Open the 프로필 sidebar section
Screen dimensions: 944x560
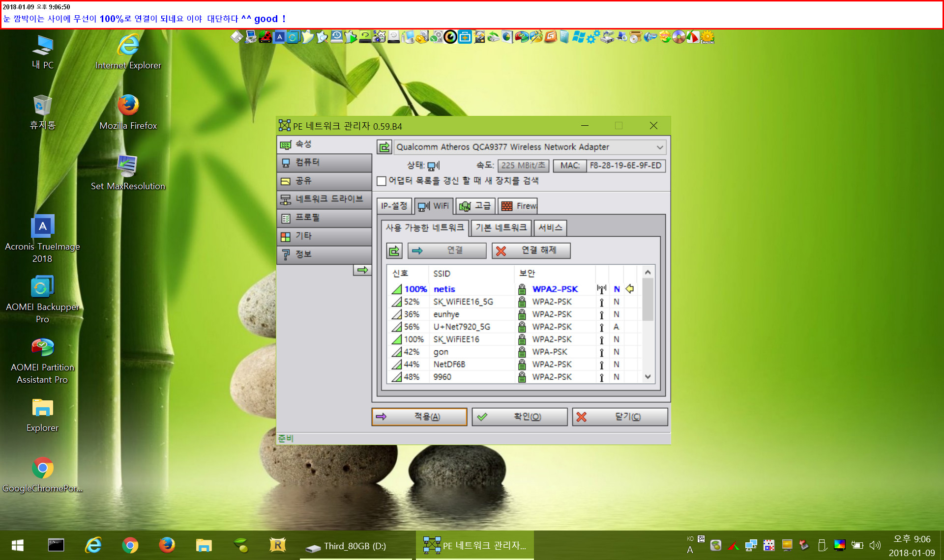point(324,218)
